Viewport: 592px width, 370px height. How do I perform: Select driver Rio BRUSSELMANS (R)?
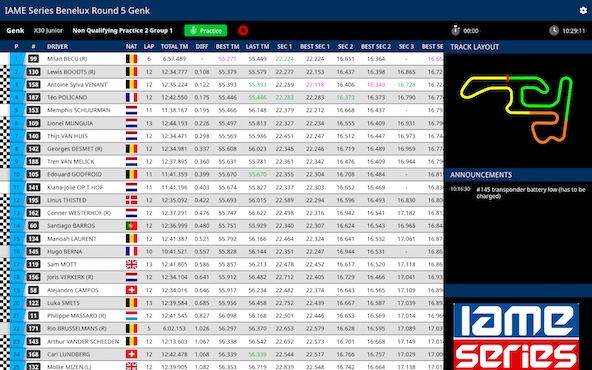(x=77, y=328)
